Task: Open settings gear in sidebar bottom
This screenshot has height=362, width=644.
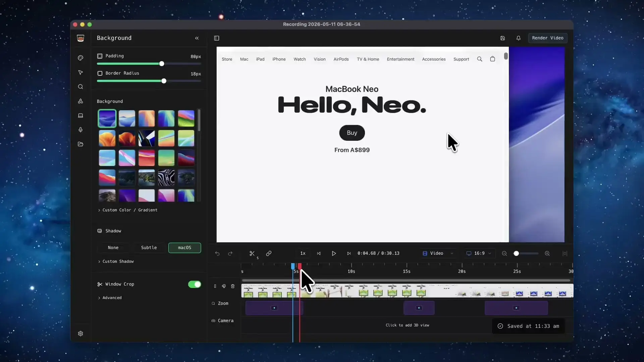Action: pos(80,334)
